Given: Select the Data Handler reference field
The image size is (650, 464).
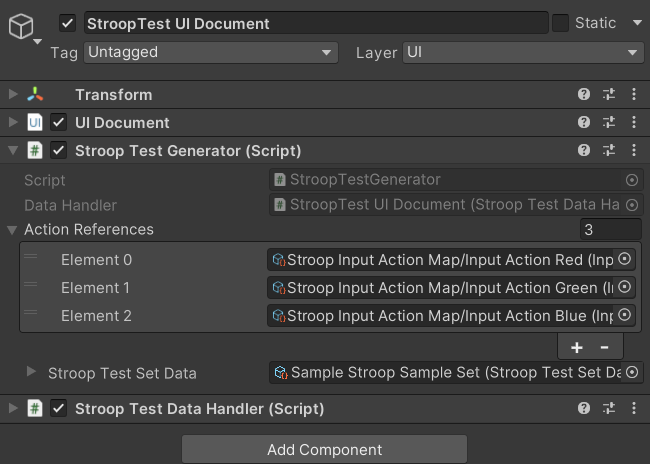Looking at the screenshot, I should [x=456, y=205].
